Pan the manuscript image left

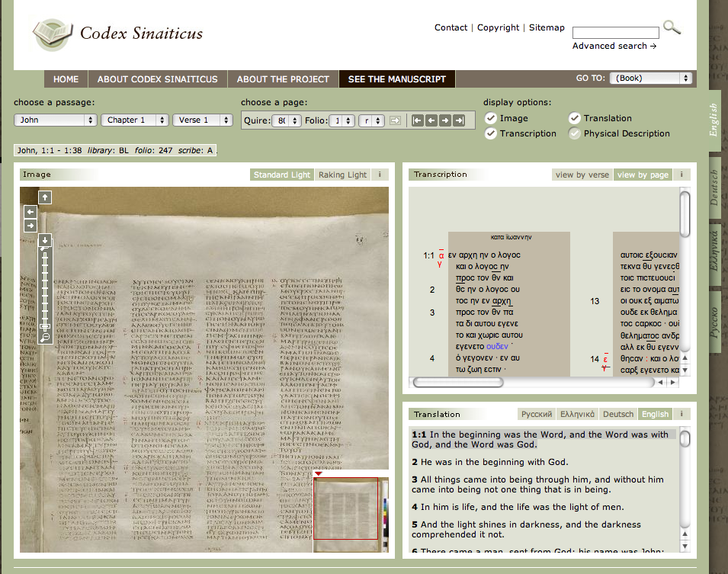(x=30, y=212)
